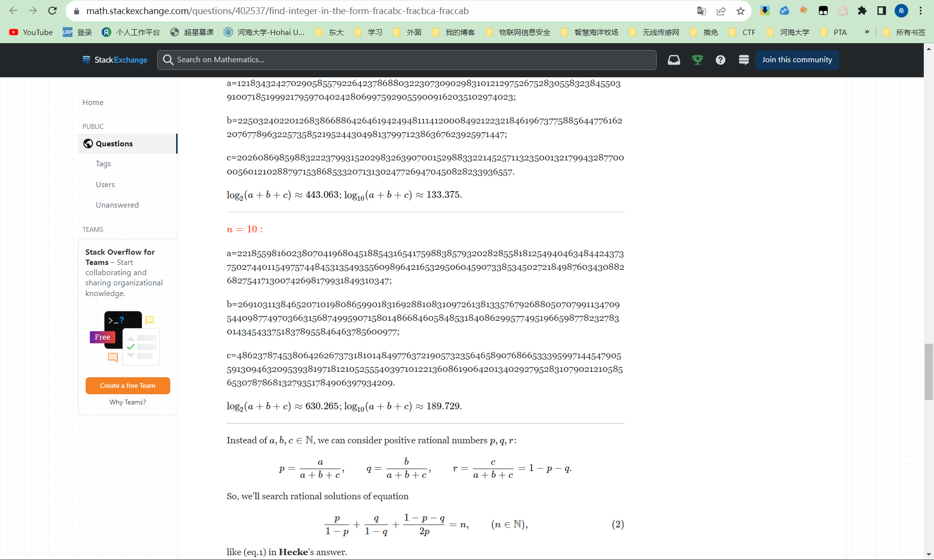The width and height of the screenshot is (934, 560).
Task: Open the Stack Exchange sites list icon
Action: coord(743,60)
